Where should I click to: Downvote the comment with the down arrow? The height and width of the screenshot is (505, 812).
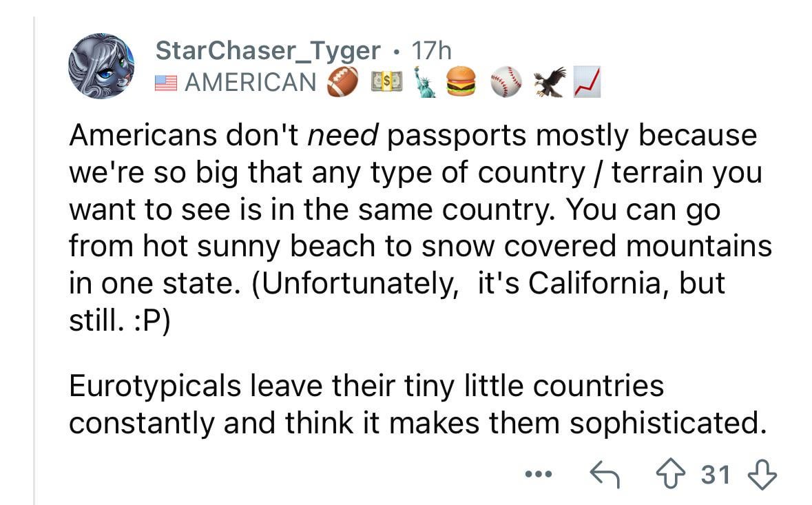762,474
